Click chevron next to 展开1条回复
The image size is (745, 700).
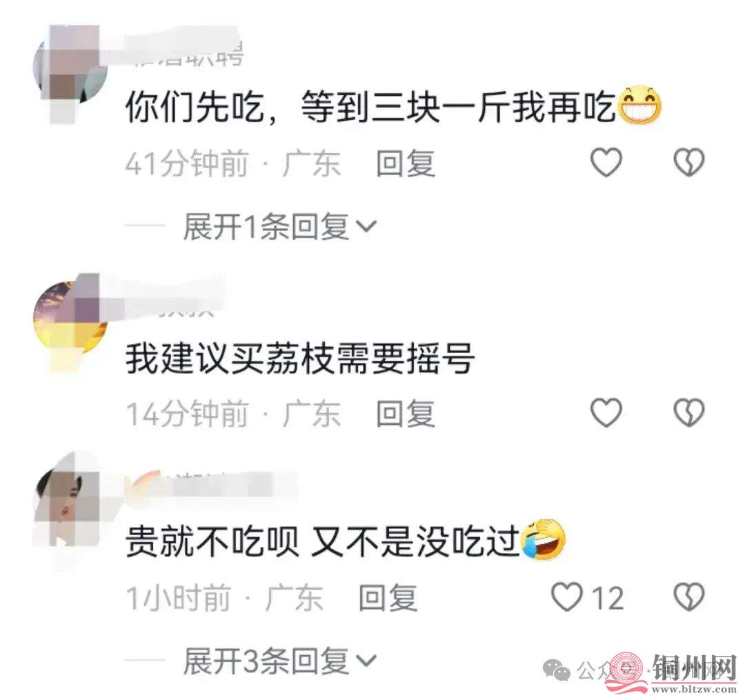(x=366, y=226)
